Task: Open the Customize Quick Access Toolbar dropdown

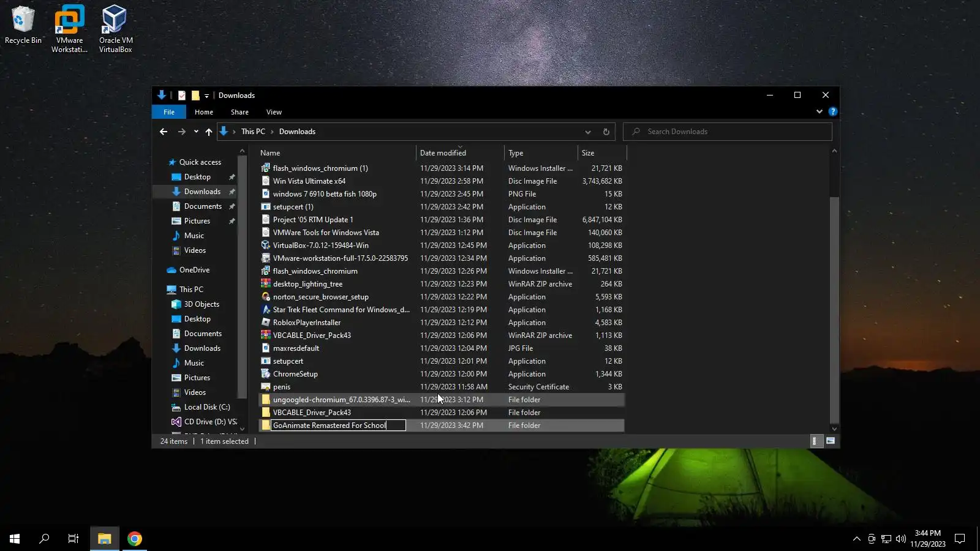Action: pyautogui.click(x=206, y=96)
